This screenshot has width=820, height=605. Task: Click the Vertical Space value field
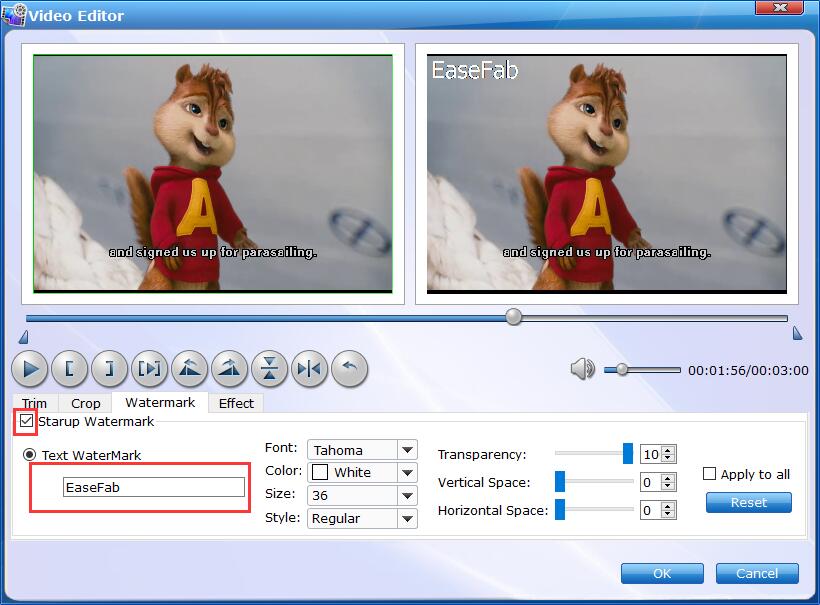[x=651, y=482]
